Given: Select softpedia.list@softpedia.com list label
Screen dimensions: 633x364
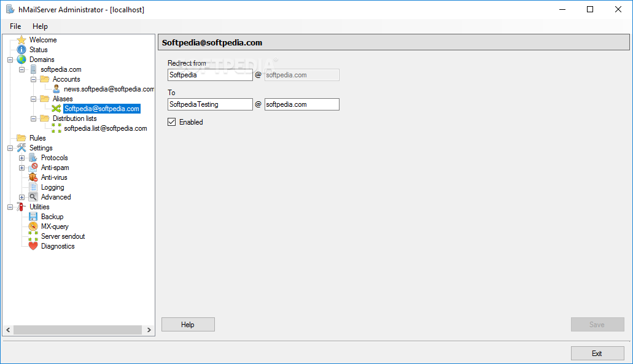Looking at the screenshot, I should pyautogui.click(x=106, y=128).
